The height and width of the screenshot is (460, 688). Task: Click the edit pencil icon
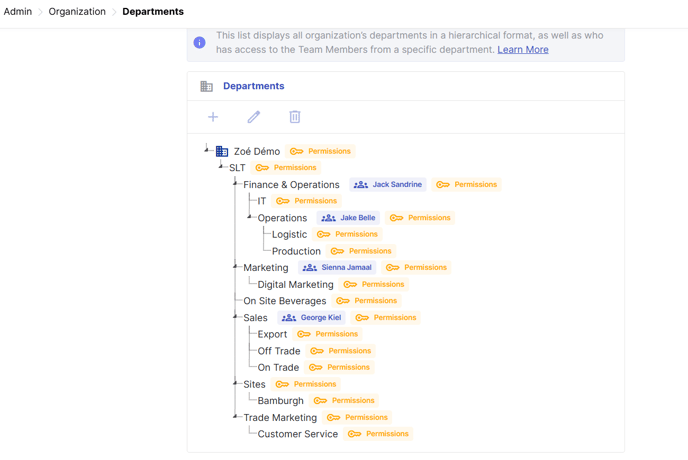coord(254,117)
